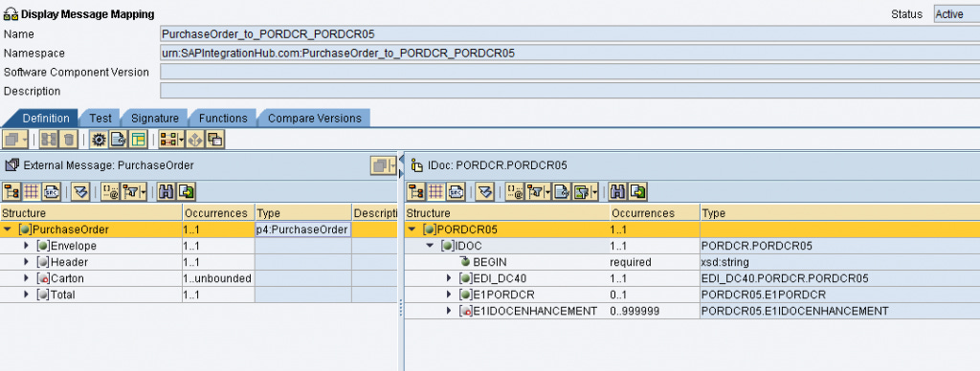Click the source Structure column header

point(91,213)
